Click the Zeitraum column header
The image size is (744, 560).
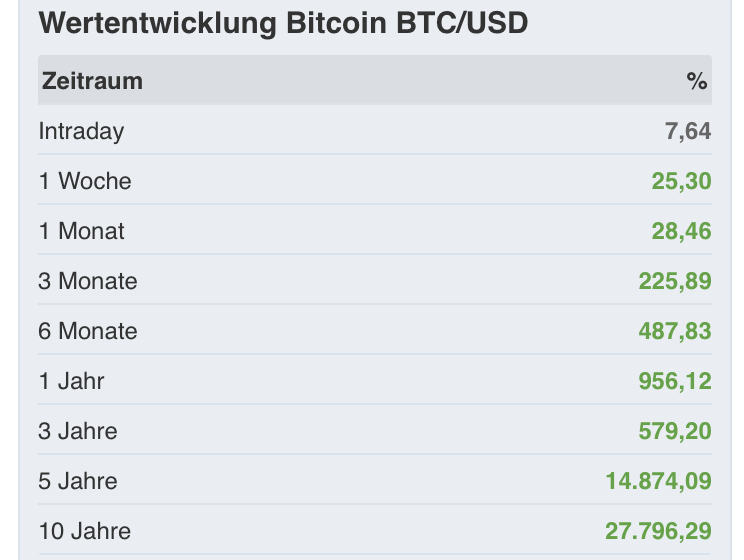[91, 81]
